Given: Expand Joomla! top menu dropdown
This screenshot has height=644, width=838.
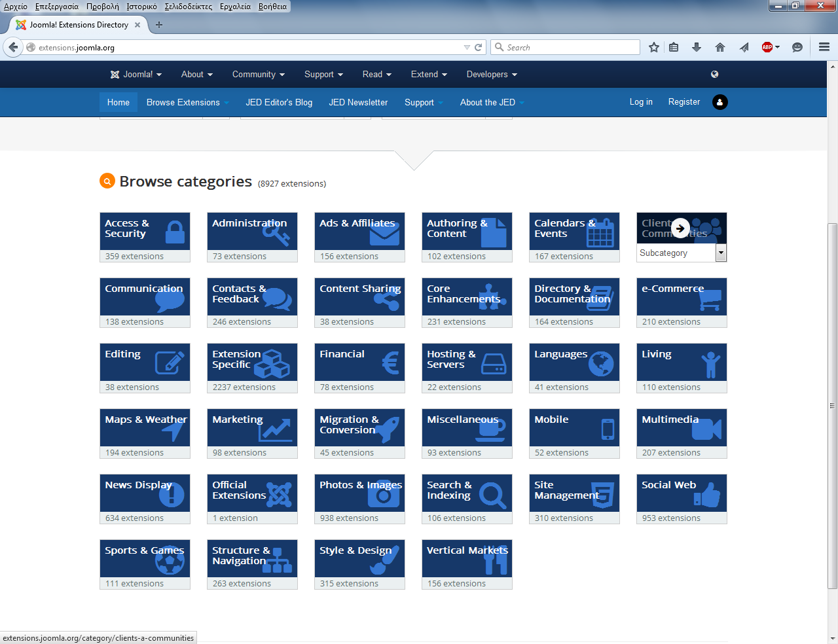Looking at the screenshot, I should (136, 74).
